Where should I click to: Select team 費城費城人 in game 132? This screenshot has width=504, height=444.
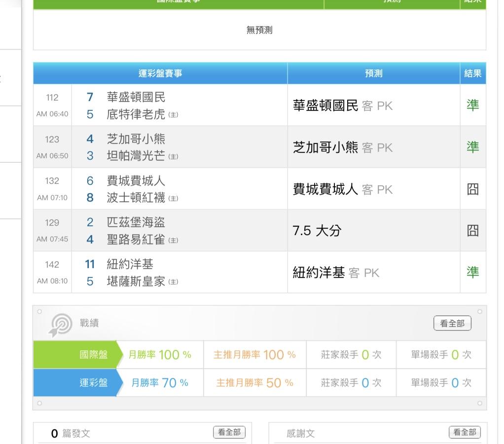136,180
